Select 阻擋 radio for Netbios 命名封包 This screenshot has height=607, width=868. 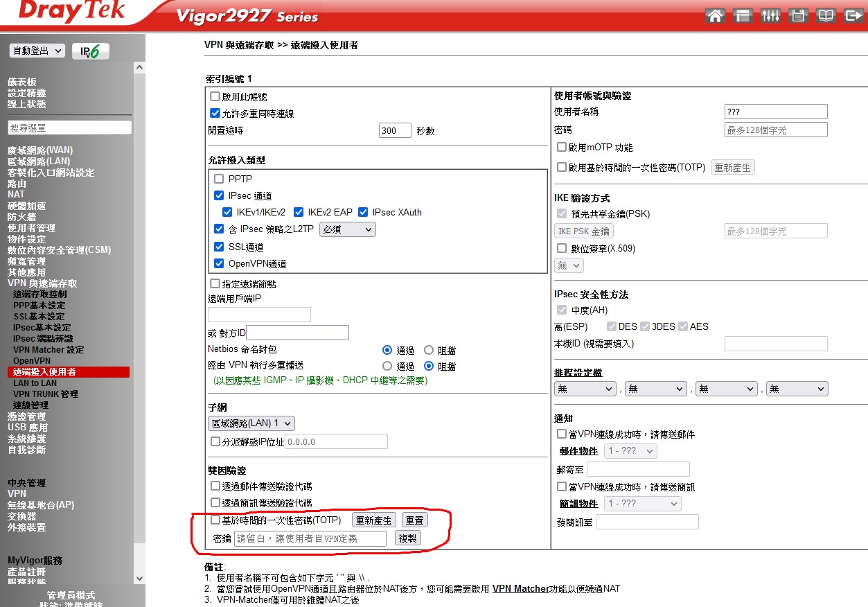click(429, 351)
